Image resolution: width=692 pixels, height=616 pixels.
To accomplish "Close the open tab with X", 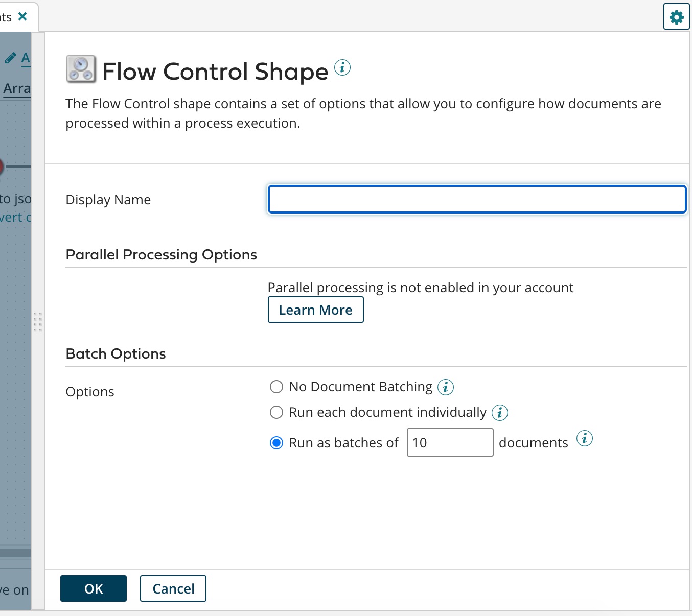I will pos(22,16).
